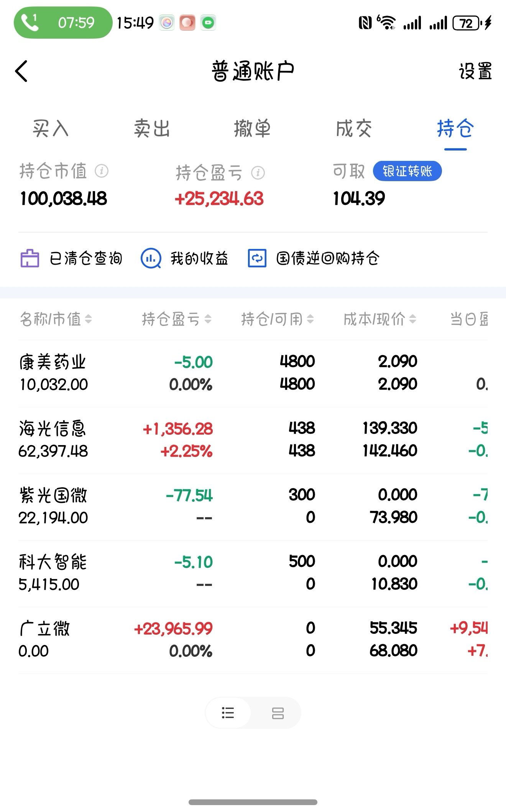Image resolution: width=506 pixels, height=812 pixels.
Task: Open 海光信息 holding row
Action: click(253, 440)
